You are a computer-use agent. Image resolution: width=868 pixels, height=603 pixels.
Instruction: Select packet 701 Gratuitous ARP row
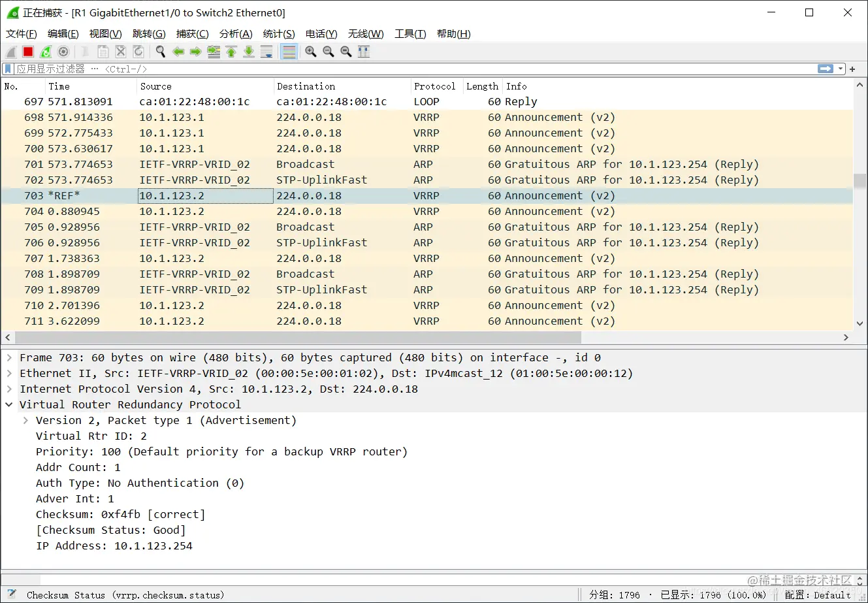427,165
